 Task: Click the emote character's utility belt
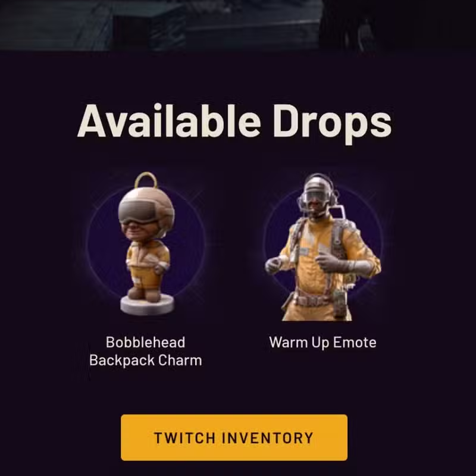tap(317, 300)
